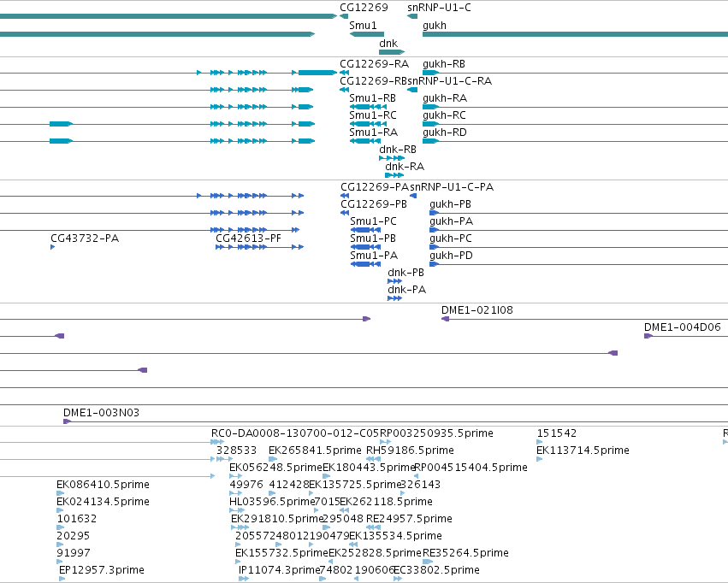Image resolution: width=728 pixels, height=583 pixels.
Task: Click the gukh gene label
Action: pos(434,26)
